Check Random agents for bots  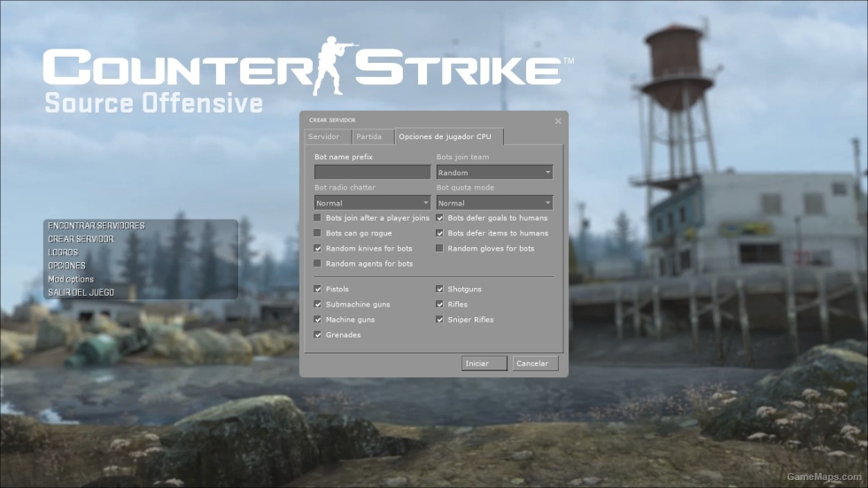317,263
